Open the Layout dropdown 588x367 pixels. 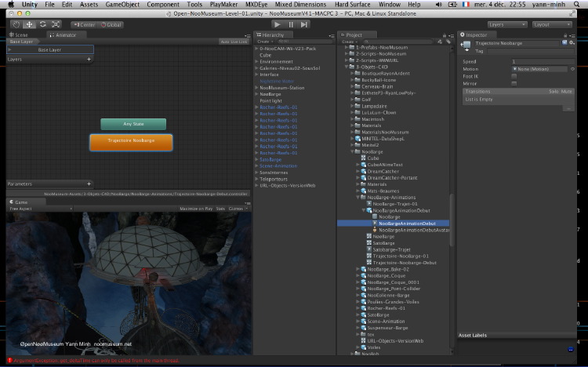tap(552, 24)
